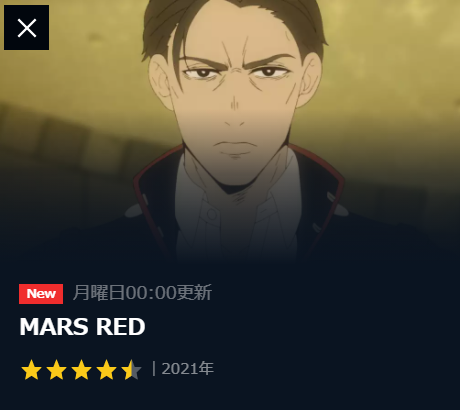Click the vertical divider before the year
Screen dimensions: 460x410
point(154,369)
